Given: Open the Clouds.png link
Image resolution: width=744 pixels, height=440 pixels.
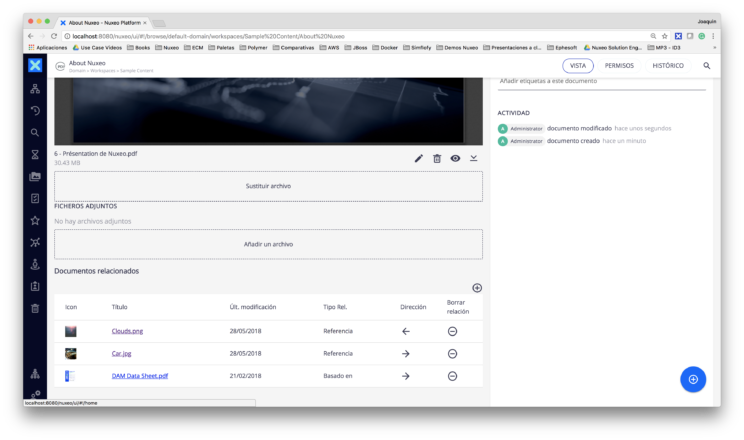Looking at the screenshot, I should (127, 331).
